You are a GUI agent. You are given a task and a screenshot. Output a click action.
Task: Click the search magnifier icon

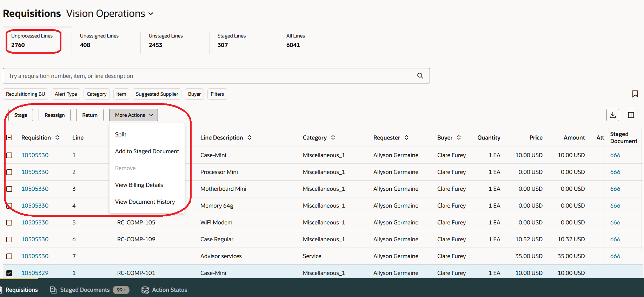coord(420,76)
